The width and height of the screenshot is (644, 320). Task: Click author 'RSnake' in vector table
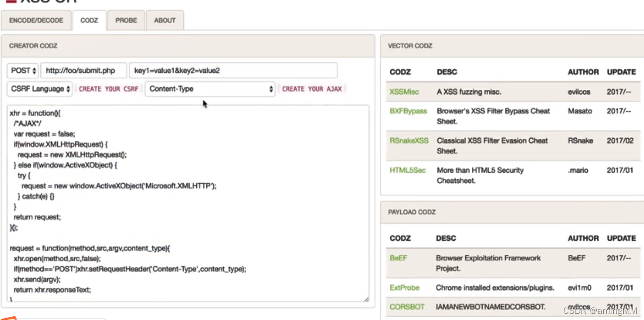coord(580,141)
